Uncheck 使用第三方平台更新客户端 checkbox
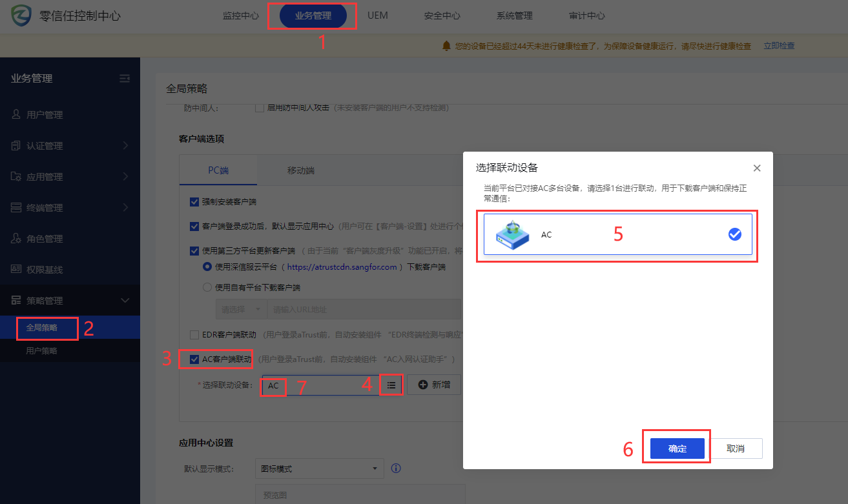 (194, 251)
